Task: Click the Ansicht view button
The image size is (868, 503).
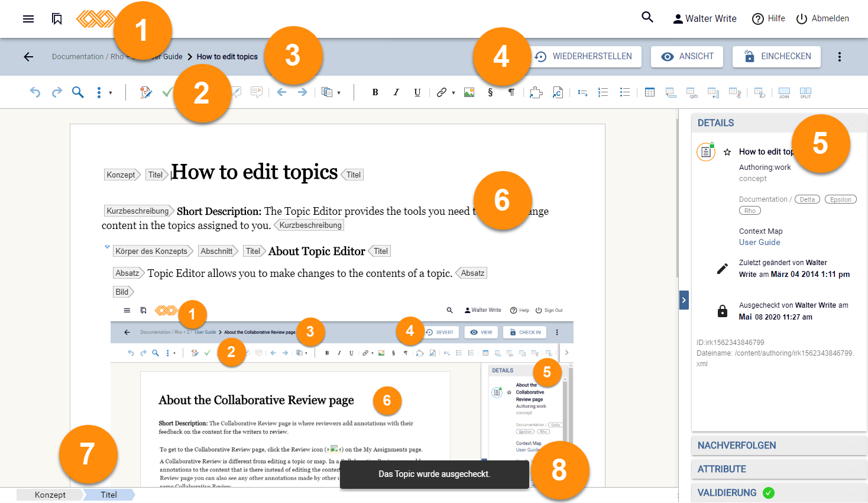Action: [x=688, y=57]
